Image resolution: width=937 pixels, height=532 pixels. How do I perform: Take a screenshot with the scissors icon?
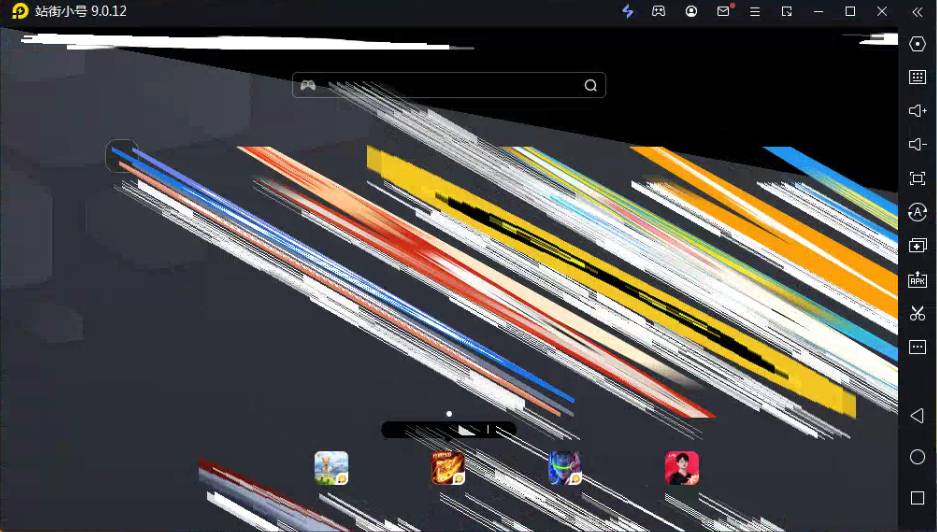tap(917, 314)
